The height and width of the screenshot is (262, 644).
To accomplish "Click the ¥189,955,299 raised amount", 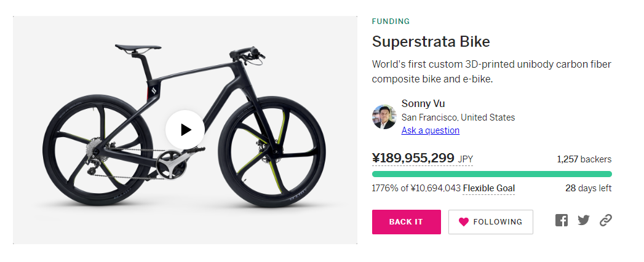I will click(413, 158).
